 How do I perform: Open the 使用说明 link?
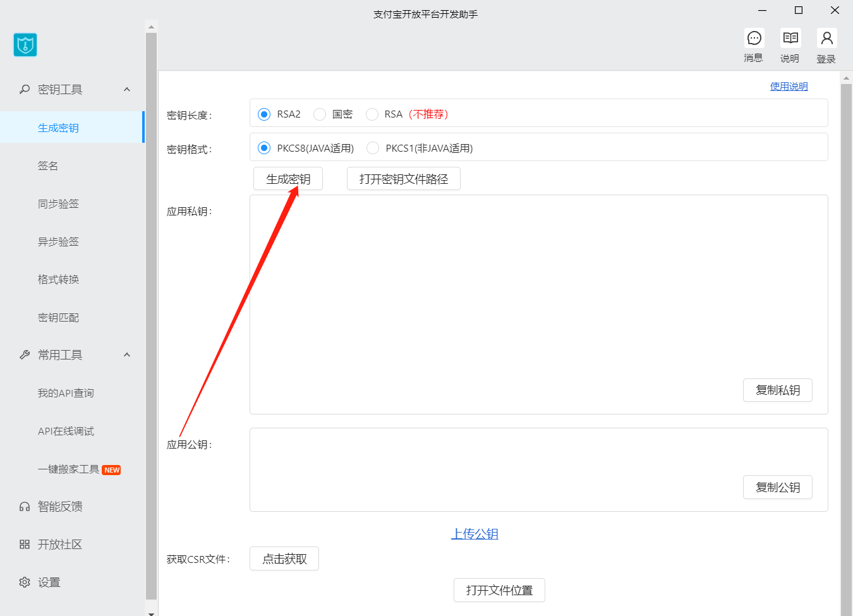[x=789, y=87]
